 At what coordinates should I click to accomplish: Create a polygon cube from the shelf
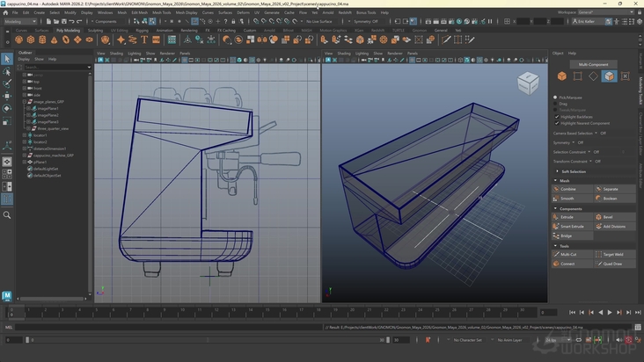31,40
